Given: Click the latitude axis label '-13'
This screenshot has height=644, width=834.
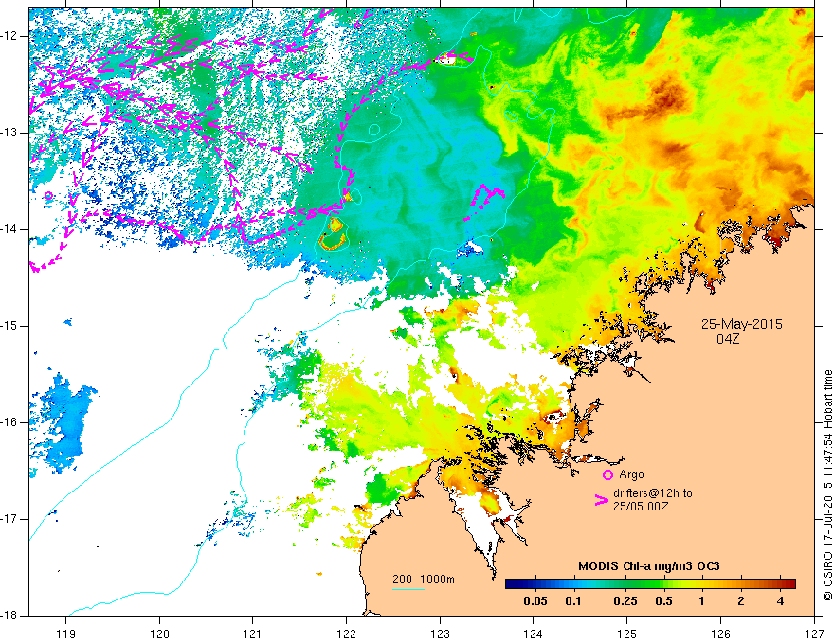Looking at the screenshot, I should 9,133.
